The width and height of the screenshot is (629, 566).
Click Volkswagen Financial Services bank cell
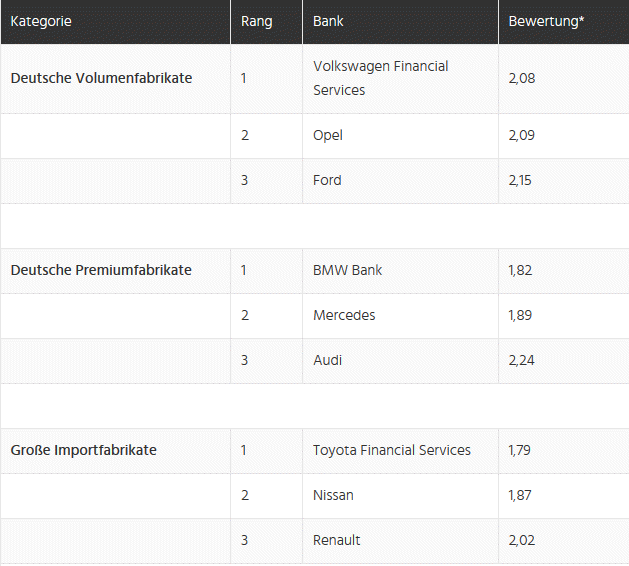point(400,79)
